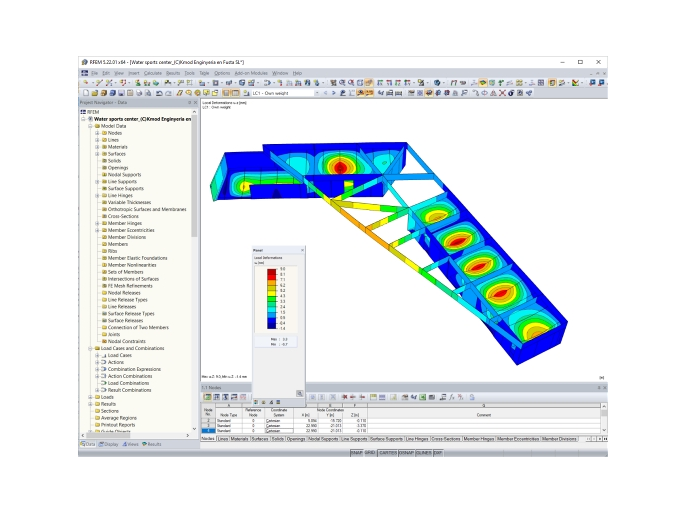Image resolution: width=686 pixels, height=514 pixels.
Task: Click Cartesian cell in node 3 row
Action: 279,426
